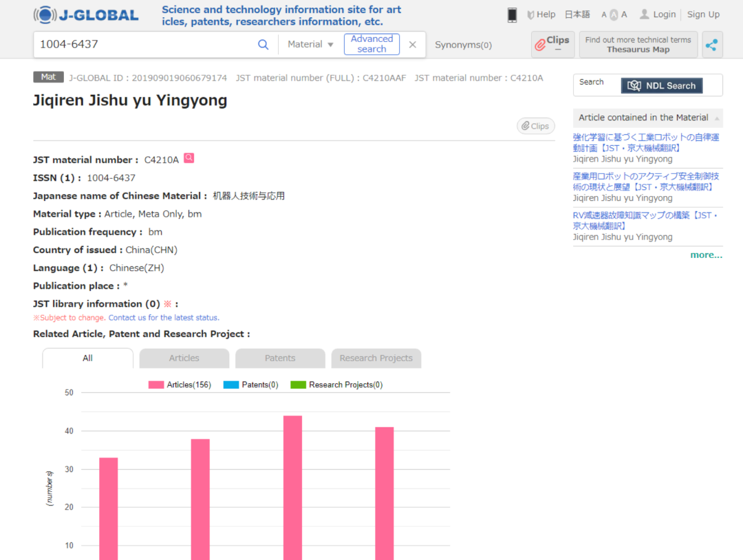Click in the search text field
Image resolution: width=743 pixels, height=560 pixels.
tap(144, 45)
